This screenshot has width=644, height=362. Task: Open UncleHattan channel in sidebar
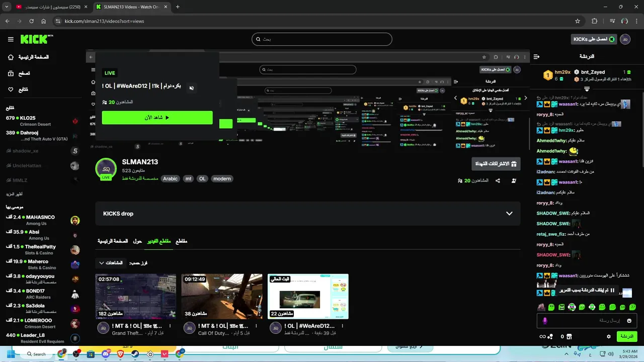click(42, 165)
